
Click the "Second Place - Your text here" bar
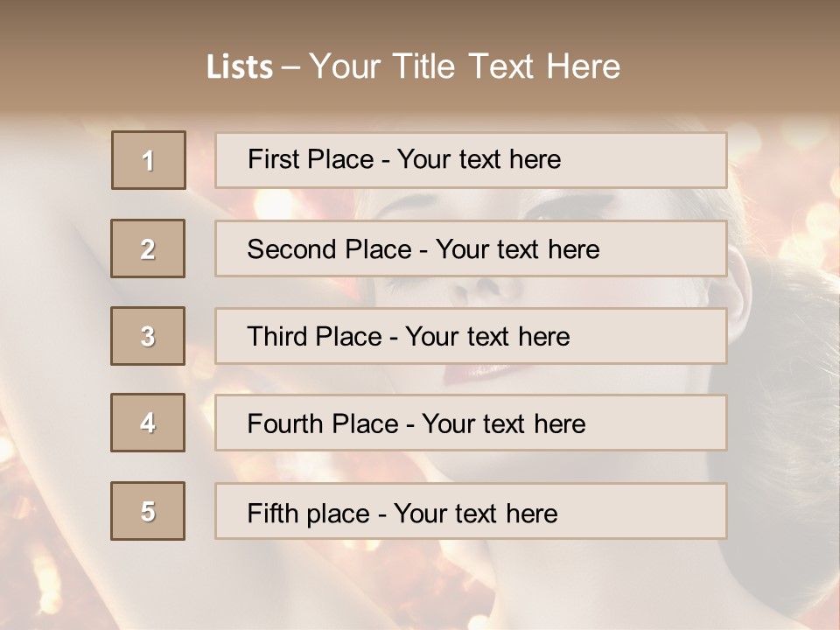tap(471, 248)
